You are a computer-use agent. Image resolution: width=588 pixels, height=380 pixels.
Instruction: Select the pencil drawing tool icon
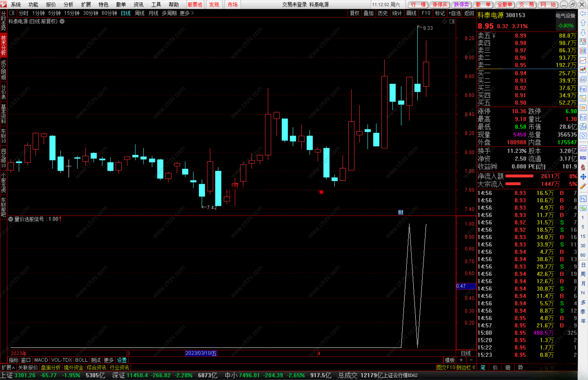pos(583,187)
